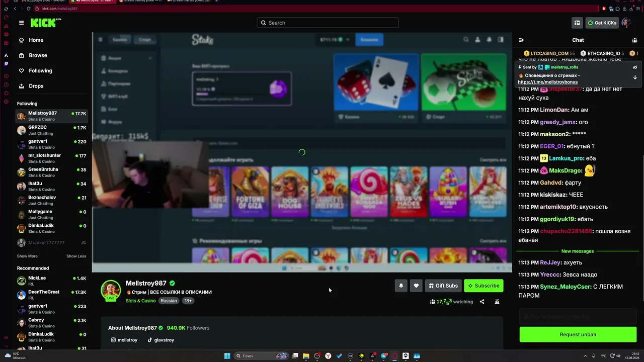Open the Slots & Casino category link
Screen dimensions: 644x362
[141, 301]
